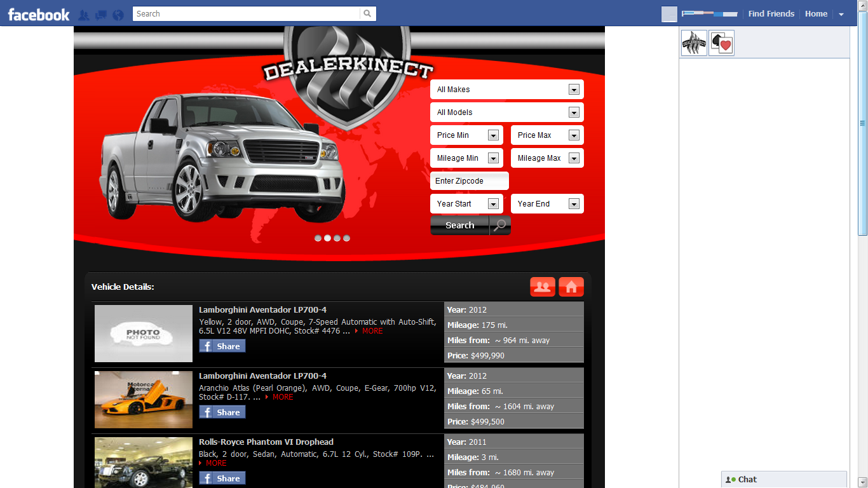Open Facebook messages icon
Screen dimensions: 868x488
click(x=100, y=15)
